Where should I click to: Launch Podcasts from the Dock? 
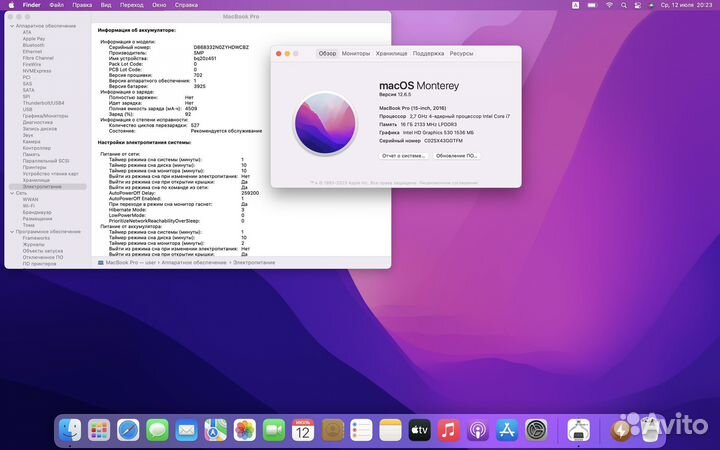pos(478,430)
